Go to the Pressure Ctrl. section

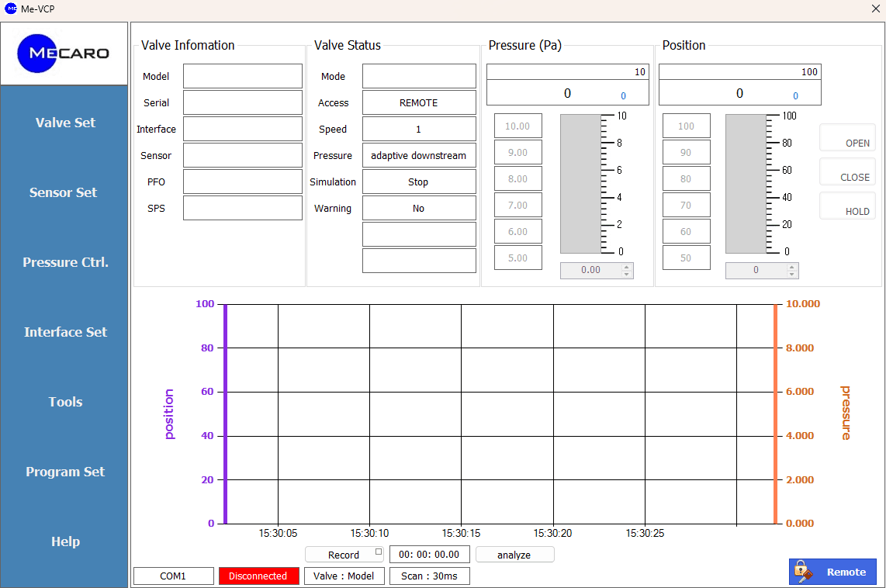[x=65, y=262]
